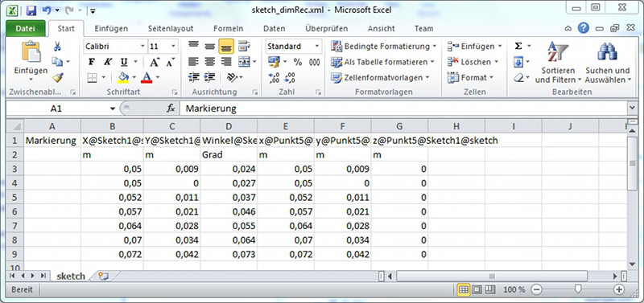This screenshot has width=644, height=303.
Task: Switch to the Einfügen ribbon tab
Action: 111,29
